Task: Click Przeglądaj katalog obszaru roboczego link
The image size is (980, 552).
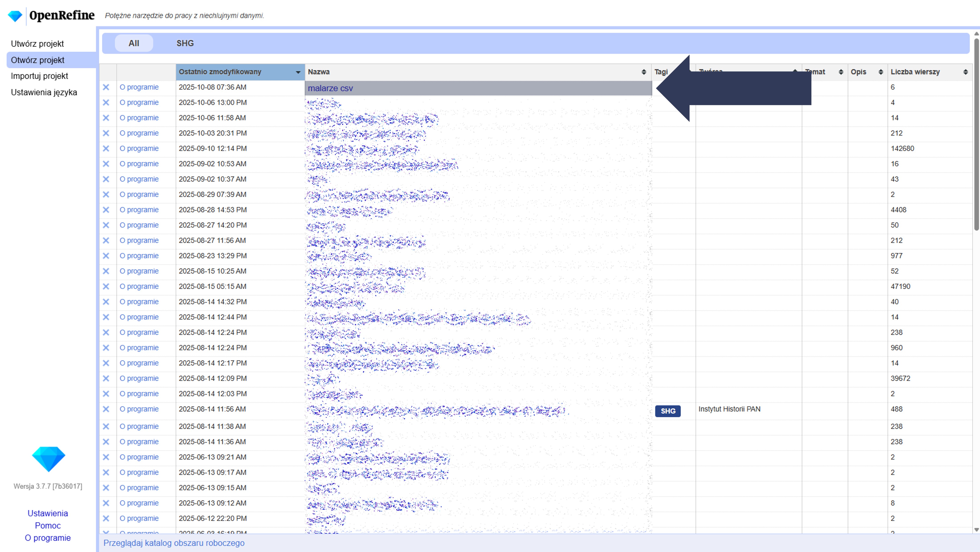Action: tap(174, 543)
